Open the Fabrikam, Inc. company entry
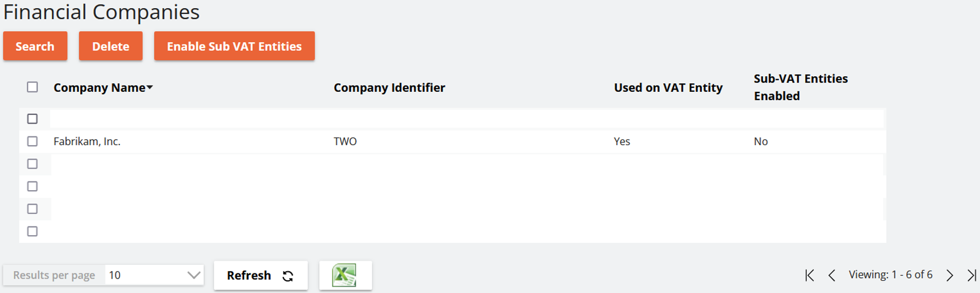980x293 pixels. tap(87, 142)
